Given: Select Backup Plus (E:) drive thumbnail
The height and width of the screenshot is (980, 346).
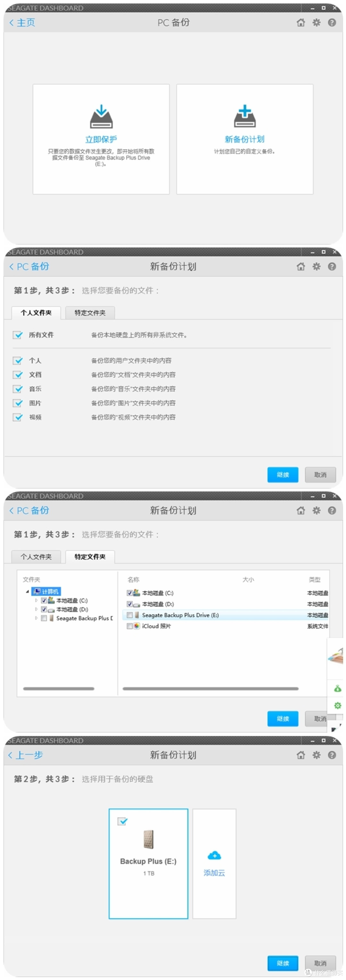Looking at the screenshot, I should click(149, 840).
